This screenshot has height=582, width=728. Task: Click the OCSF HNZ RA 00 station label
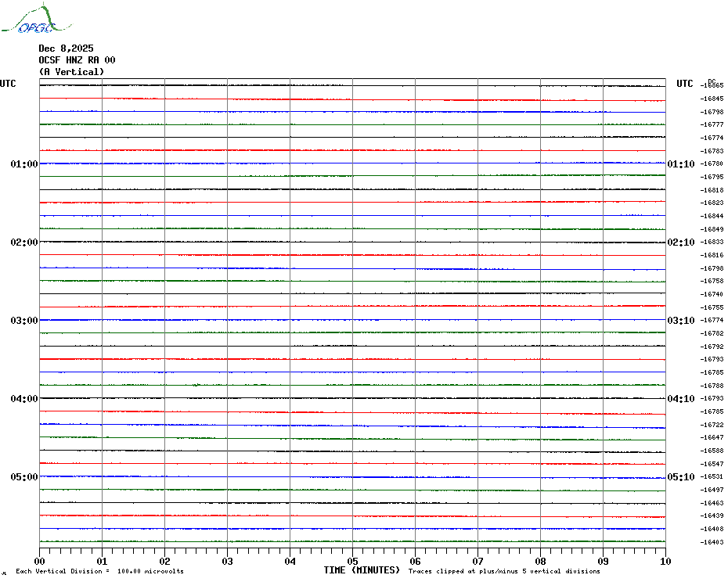point(77,60)
